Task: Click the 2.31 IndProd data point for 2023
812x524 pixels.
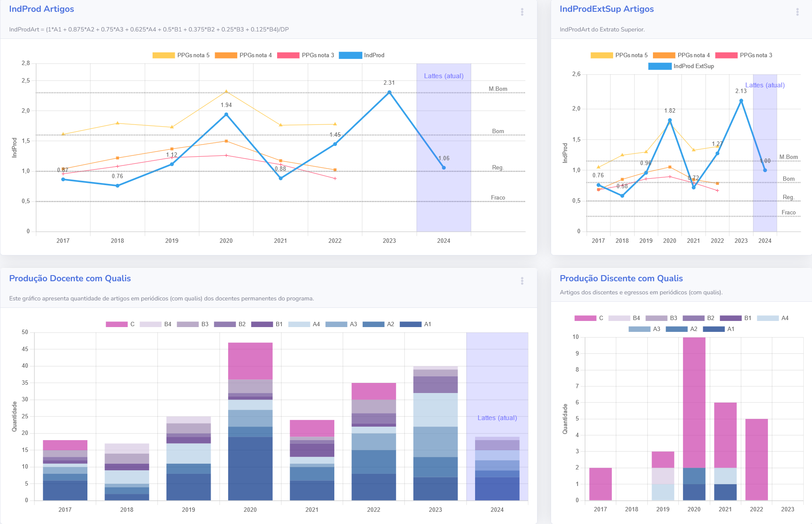Action: tap(389, 92)
